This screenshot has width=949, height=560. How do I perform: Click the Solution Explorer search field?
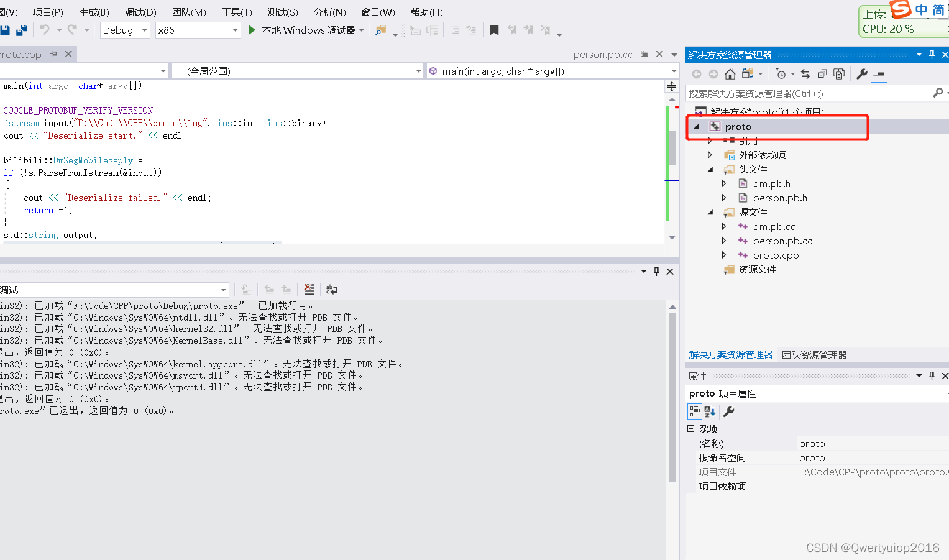tap(808, 93)
